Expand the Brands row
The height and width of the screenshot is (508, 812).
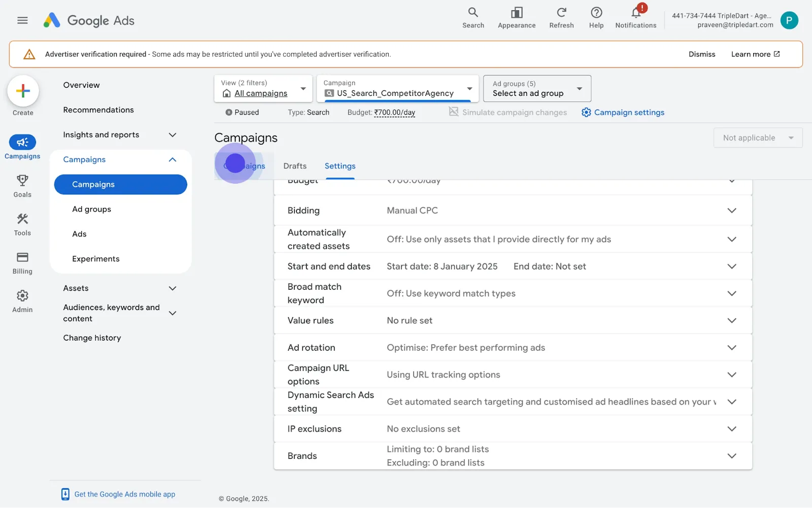click(x=513, y=456)
